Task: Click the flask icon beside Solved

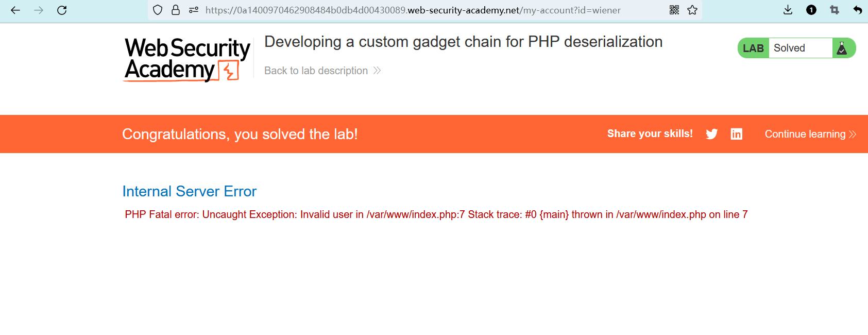Action: pos(842,48)
